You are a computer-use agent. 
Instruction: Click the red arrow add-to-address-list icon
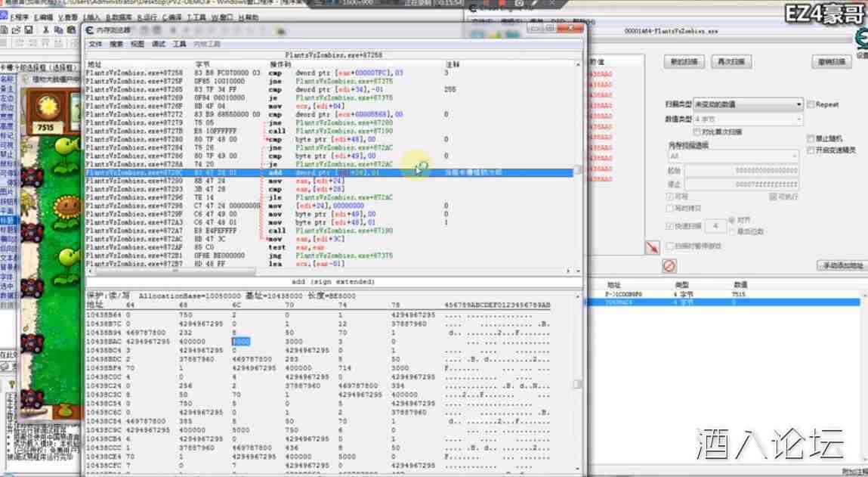(x=652, y=247)
